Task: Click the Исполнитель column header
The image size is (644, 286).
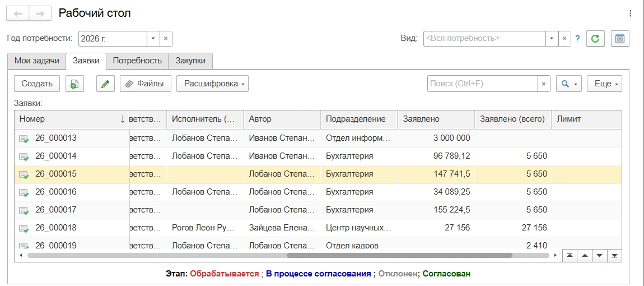Action: (206, 119)
